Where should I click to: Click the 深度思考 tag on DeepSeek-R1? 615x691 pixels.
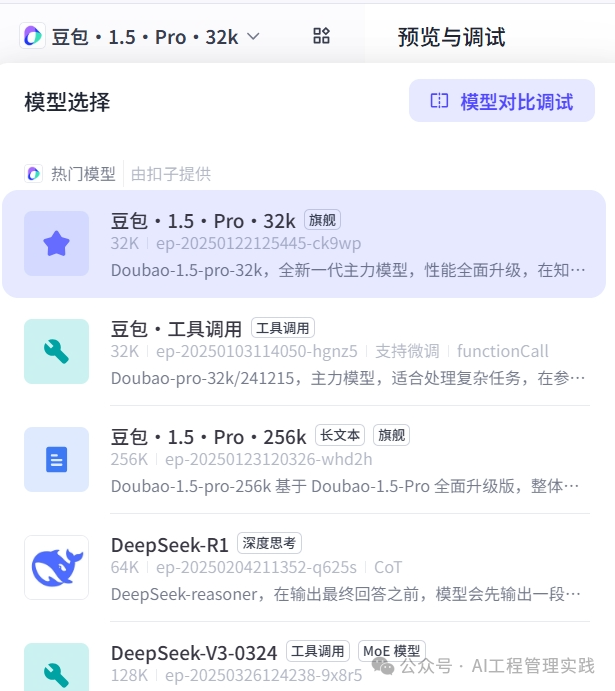(x=267, y=544)
